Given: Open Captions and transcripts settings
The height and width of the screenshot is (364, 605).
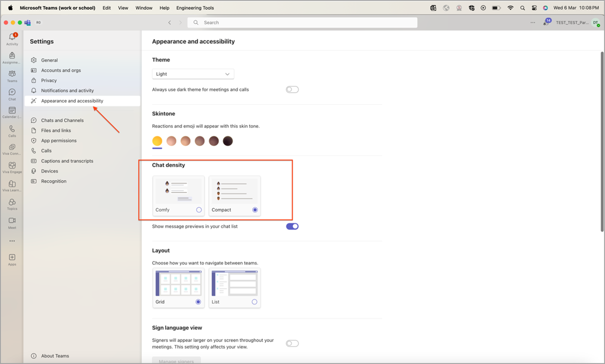Looking at the screenshot, I should 82,161.
